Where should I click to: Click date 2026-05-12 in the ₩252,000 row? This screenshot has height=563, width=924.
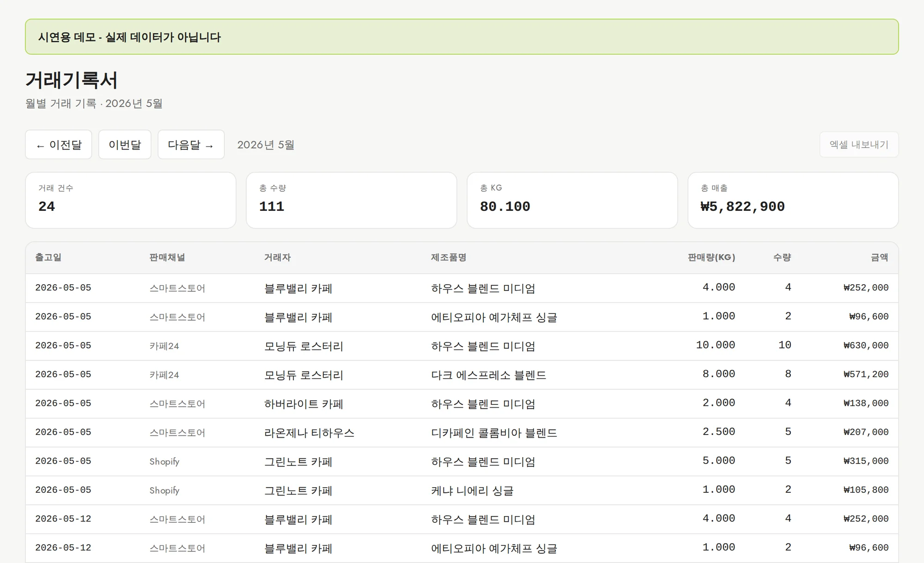pos(63,519)
